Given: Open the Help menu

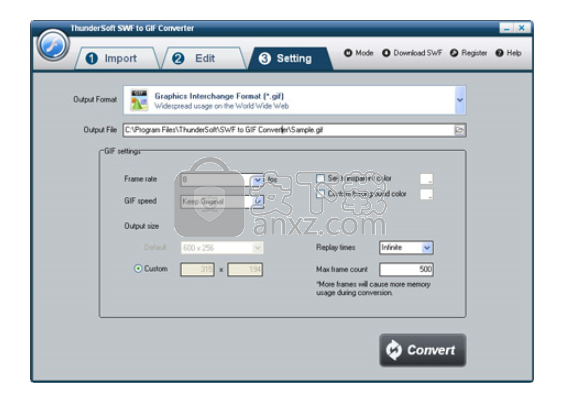Looking at the screenshot, I should pyautogui.click(x=509, y=53).
